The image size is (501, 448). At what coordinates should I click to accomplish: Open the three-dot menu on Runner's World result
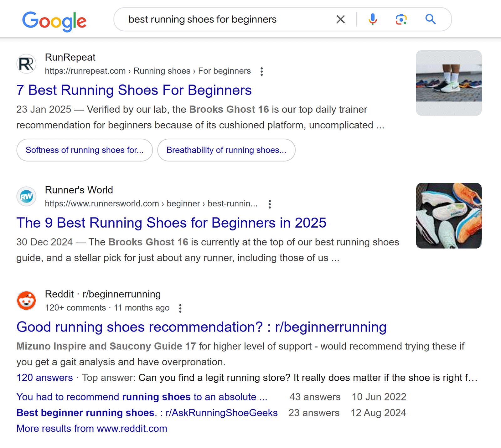270,204
